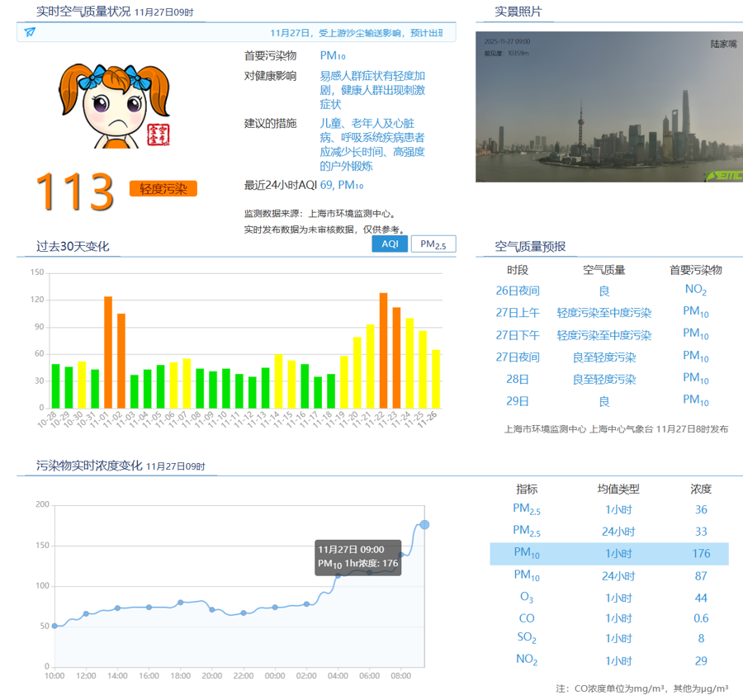Click the paper plane notification icon
This screenshot has height=700, width=743.
(x=30, y=32)
